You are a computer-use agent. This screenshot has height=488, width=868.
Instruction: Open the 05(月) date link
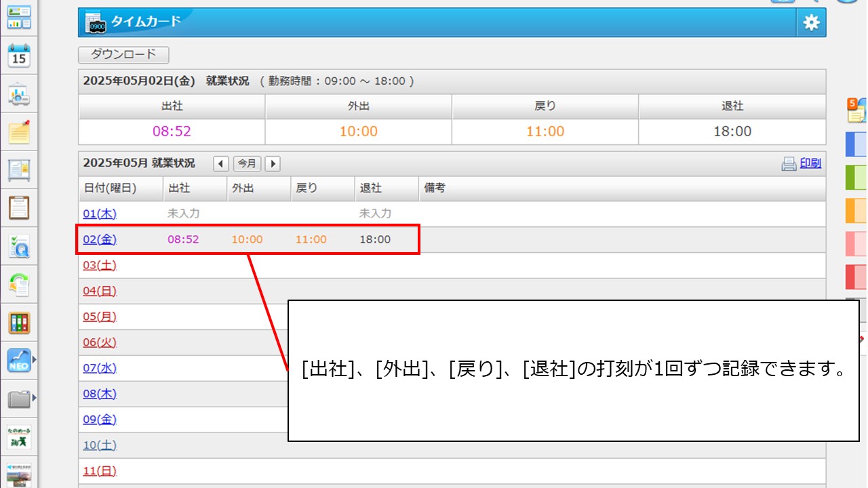pos(100,317)
